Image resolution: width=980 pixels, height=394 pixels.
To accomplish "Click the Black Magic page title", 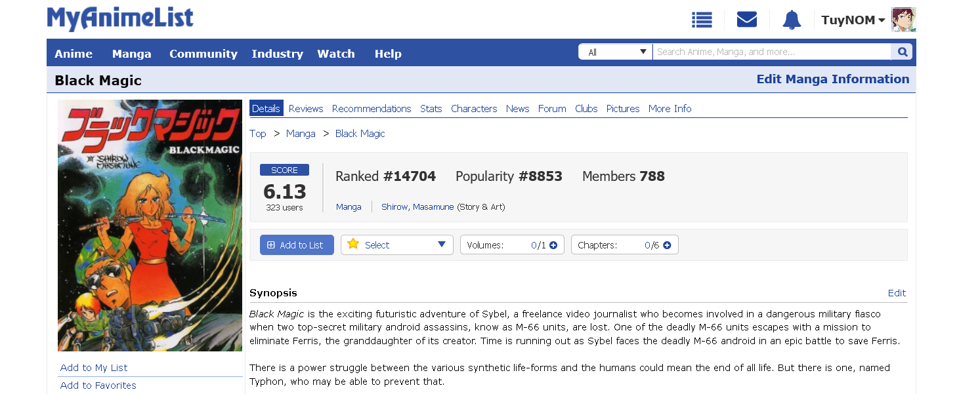I will (x=98, y=81).
